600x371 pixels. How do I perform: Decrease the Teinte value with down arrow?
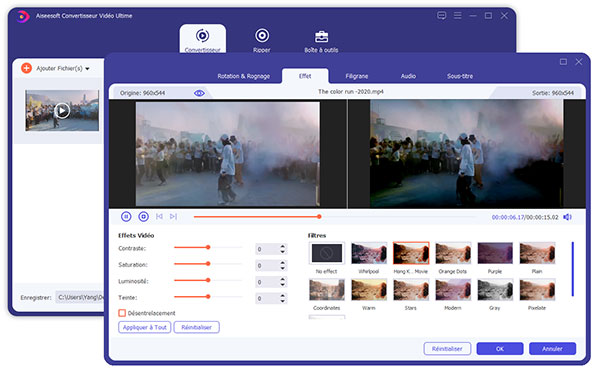(x=282, y=301)
